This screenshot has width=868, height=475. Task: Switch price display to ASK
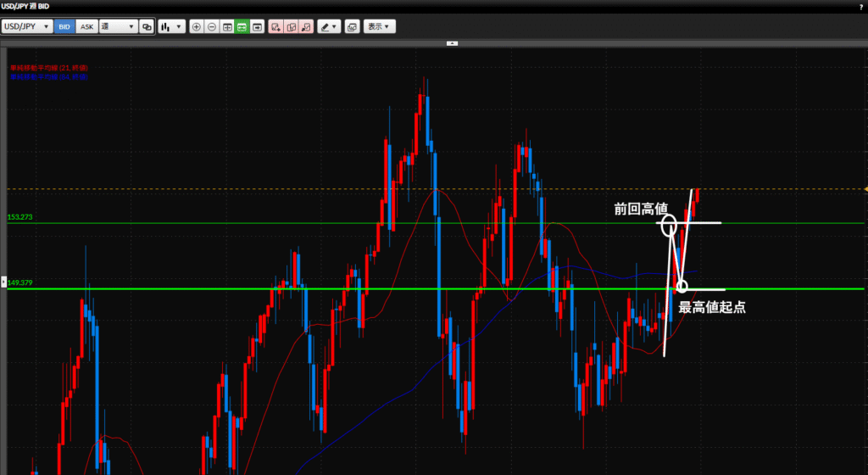(x=86, y=26)
